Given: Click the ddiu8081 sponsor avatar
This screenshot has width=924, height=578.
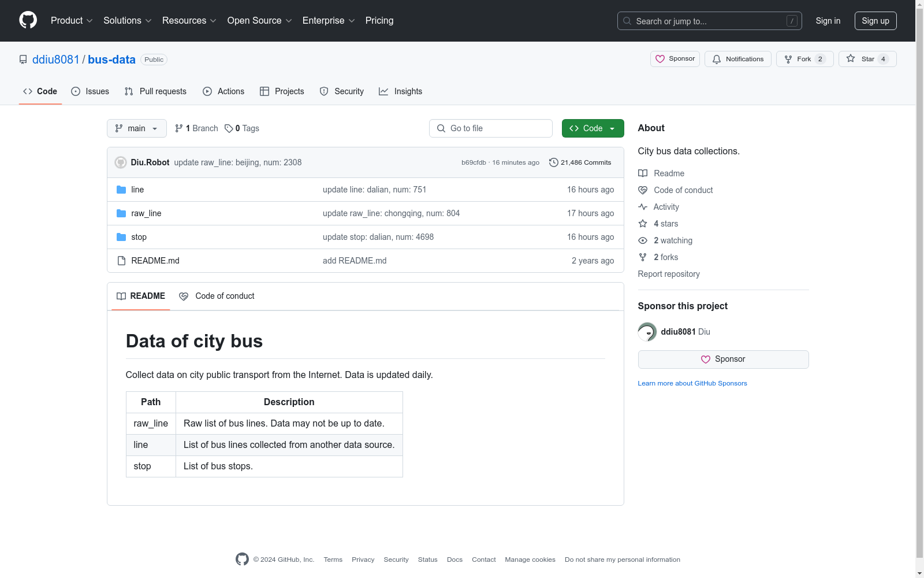Looking at the screenshot, I should click(x=647, y=332).
